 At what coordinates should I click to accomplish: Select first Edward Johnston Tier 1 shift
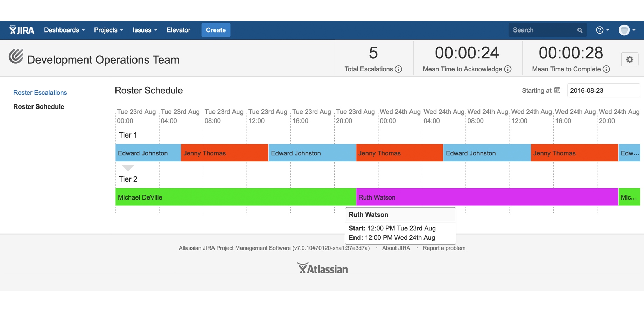[x=148, y=153]
